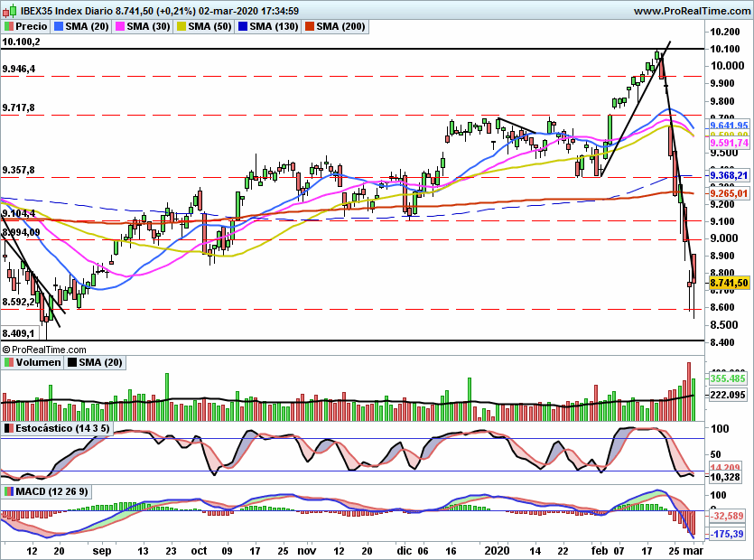Open the SMA (30) indicator label

click(149, 26)
